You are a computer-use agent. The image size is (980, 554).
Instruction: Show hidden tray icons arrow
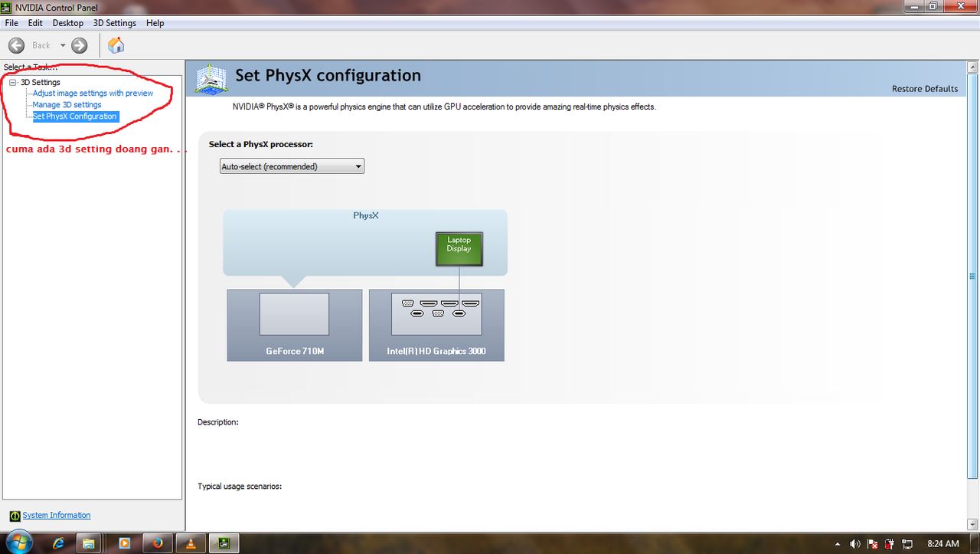point(837,544)
